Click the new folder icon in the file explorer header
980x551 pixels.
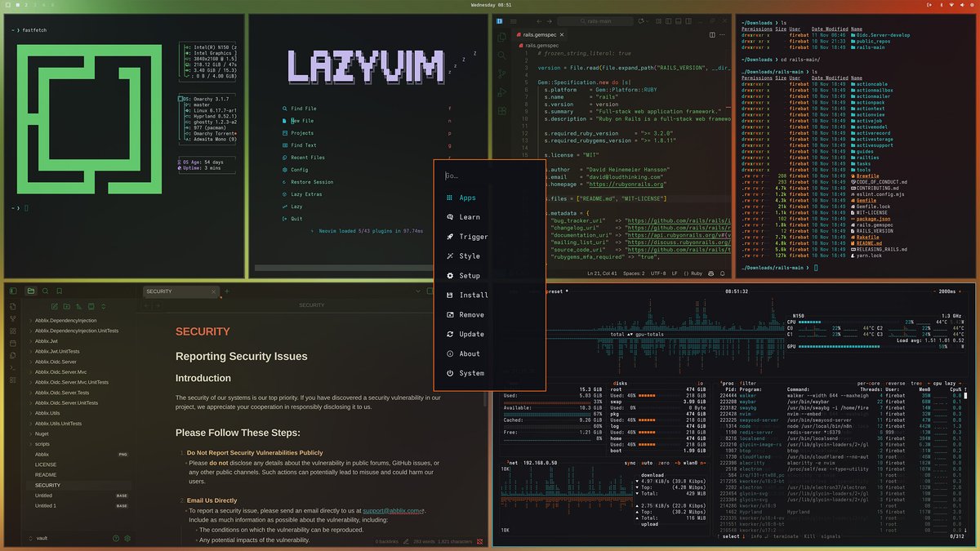(x=66, y=307)
